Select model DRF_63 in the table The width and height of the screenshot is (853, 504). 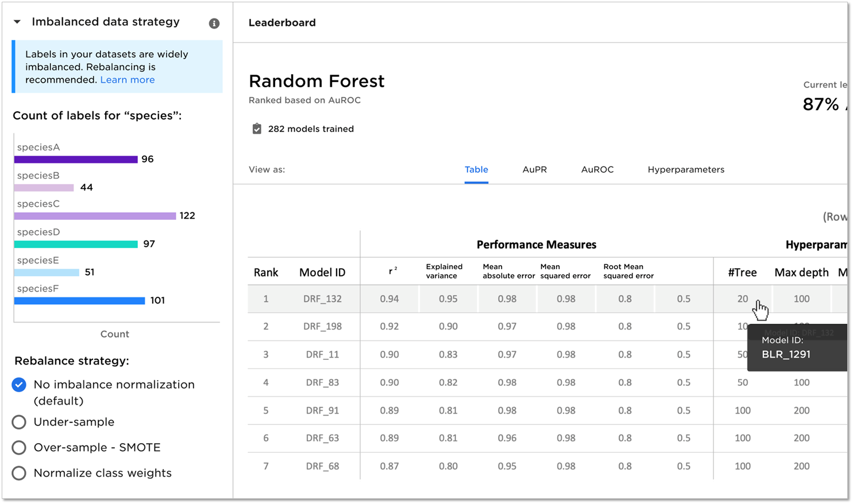[x=322, y=439]
